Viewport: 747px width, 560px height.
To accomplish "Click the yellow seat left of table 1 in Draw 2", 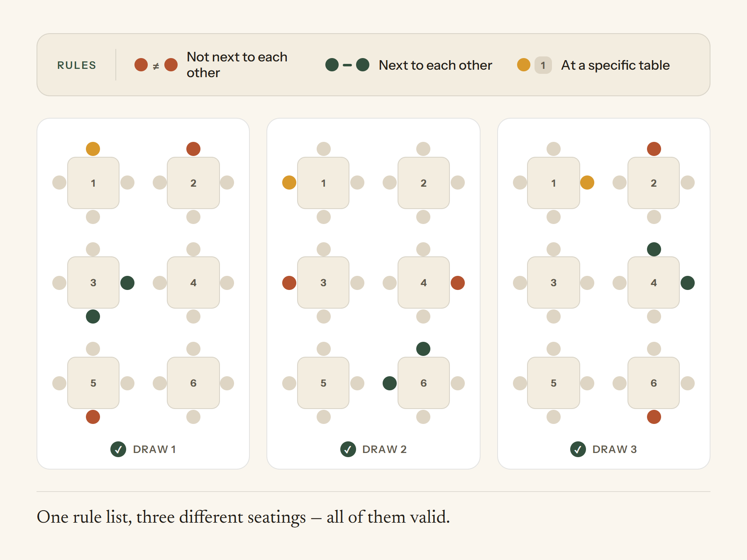I will tap(289, 183).
